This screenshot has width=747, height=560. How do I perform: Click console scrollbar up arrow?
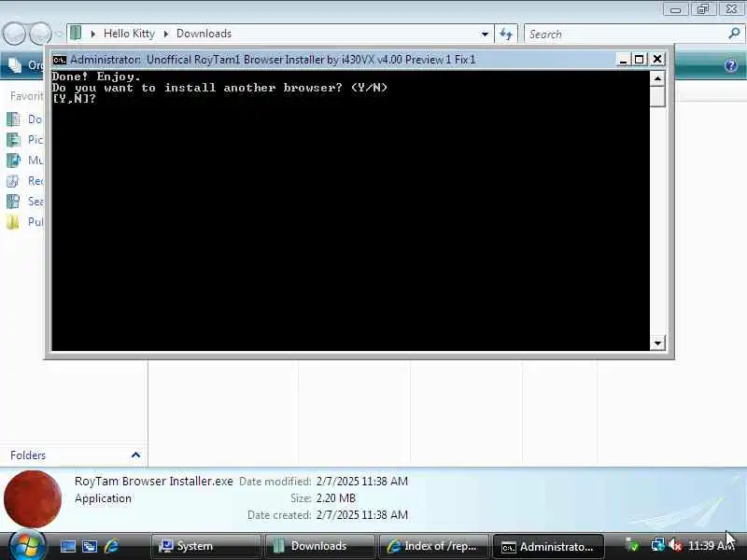tap(657, 78)
